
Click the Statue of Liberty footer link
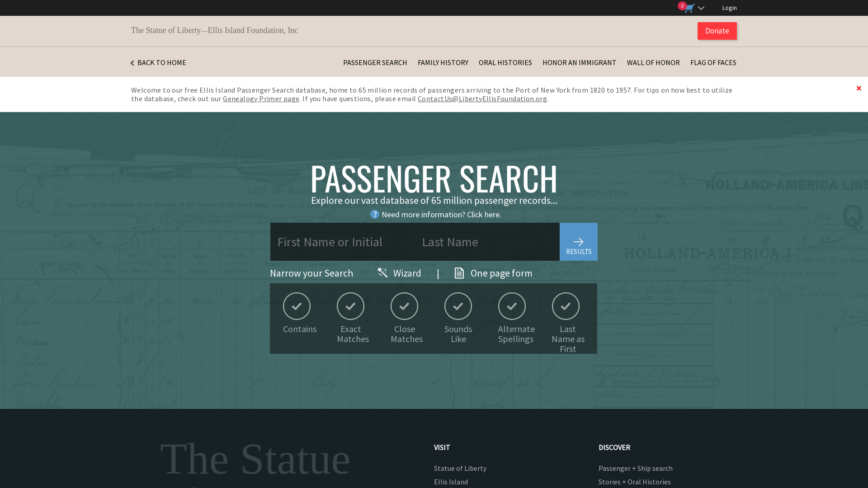point(460,468)
